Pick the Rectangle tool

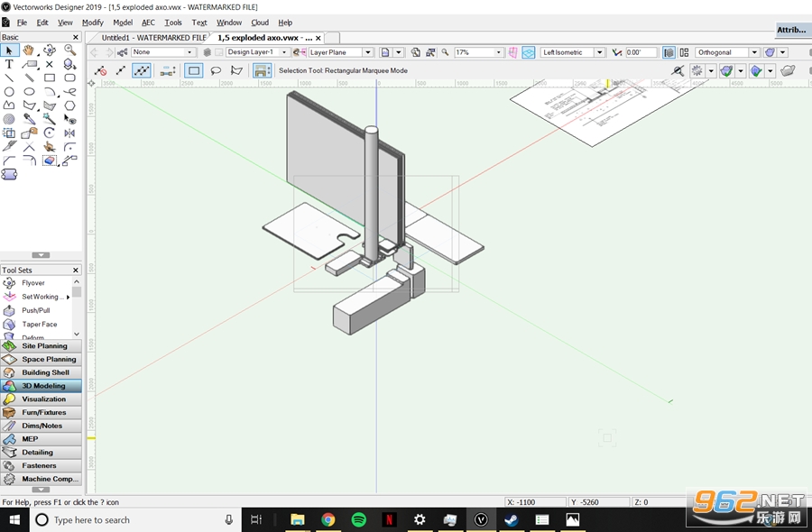(50, 78)
